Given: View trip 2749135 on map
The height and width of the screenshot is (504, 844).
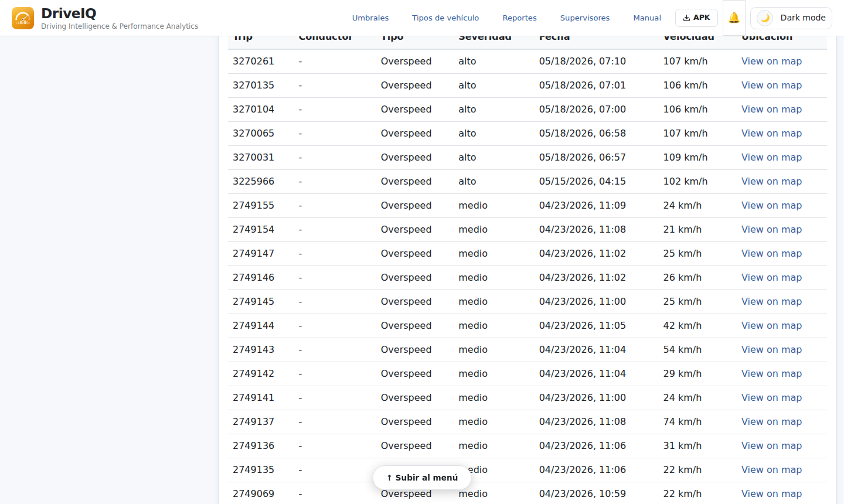Looking at the screenshot, I should (771, 470).
